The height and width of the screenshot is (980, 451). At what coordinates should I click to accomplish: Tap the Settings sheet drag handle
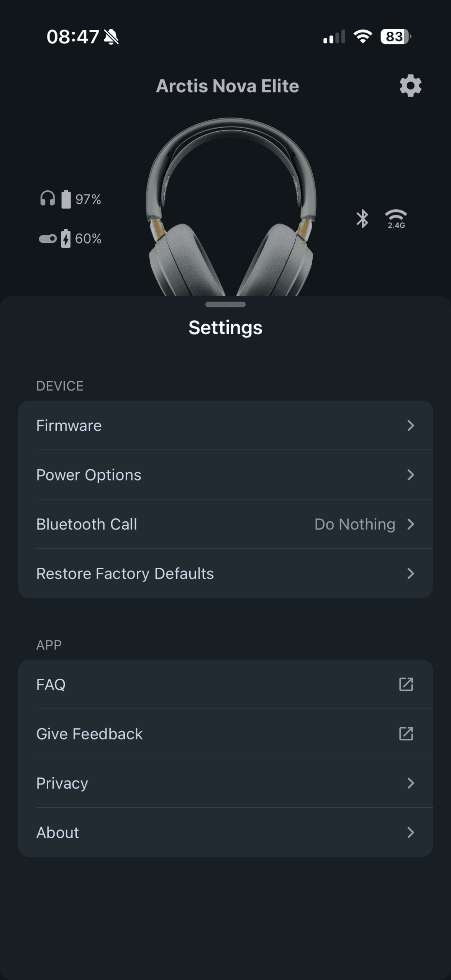(x=225, y=305)
